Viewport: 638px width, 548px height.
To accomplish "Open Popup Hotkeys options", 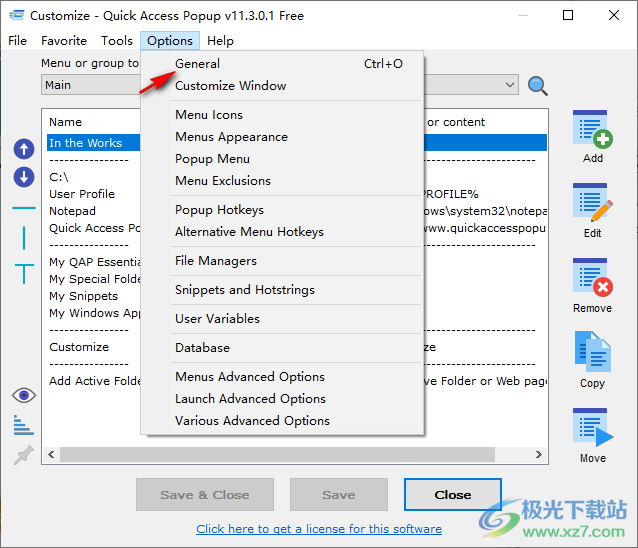I will [x=282, y=210].
